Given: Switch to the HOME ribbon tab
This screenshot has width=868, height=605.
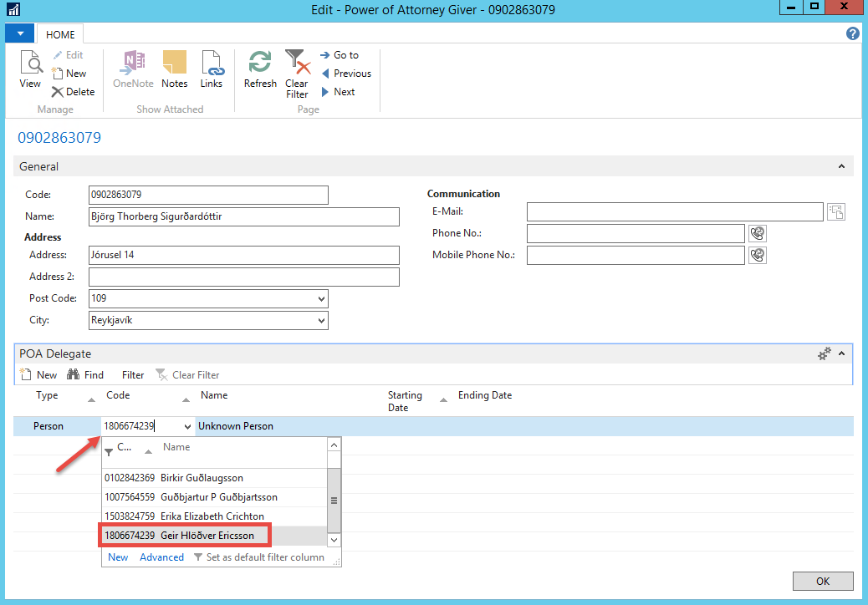Looking at the screenshot, I should click(x=60, y=35).
